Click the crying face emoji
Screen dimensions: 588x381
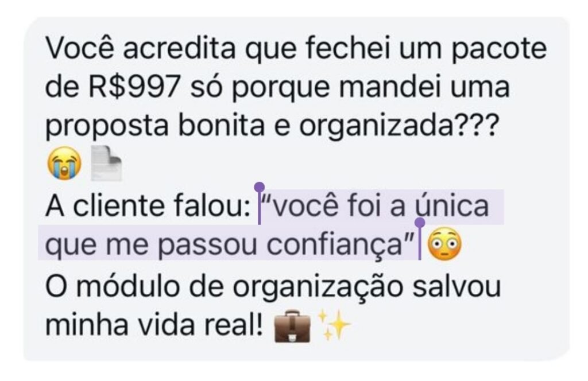click(x=64, y=163)
